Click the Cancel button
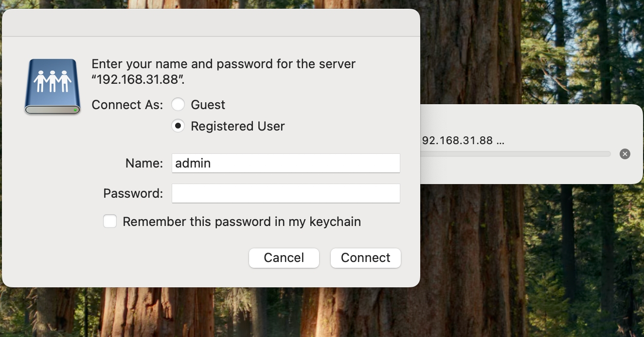This screenshot has height=337, width=644. pos(284,258)
